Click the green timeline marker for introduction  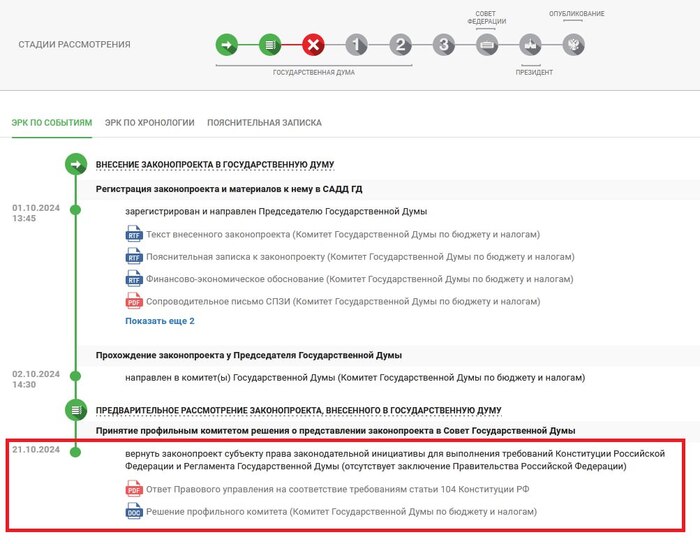pos(75,164)
